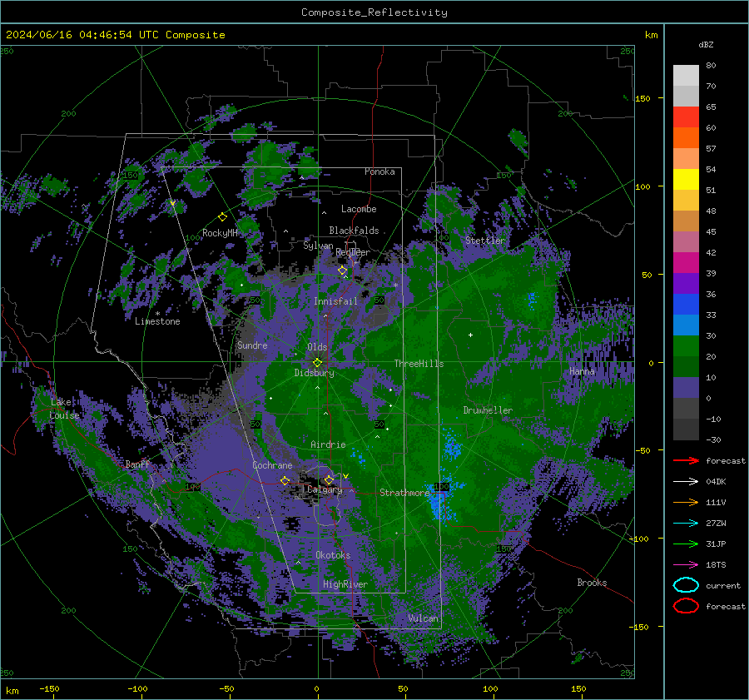This screenshot has height=700, width=749.
Task: Click the Drumheller city label
Action: pos(488,410)
